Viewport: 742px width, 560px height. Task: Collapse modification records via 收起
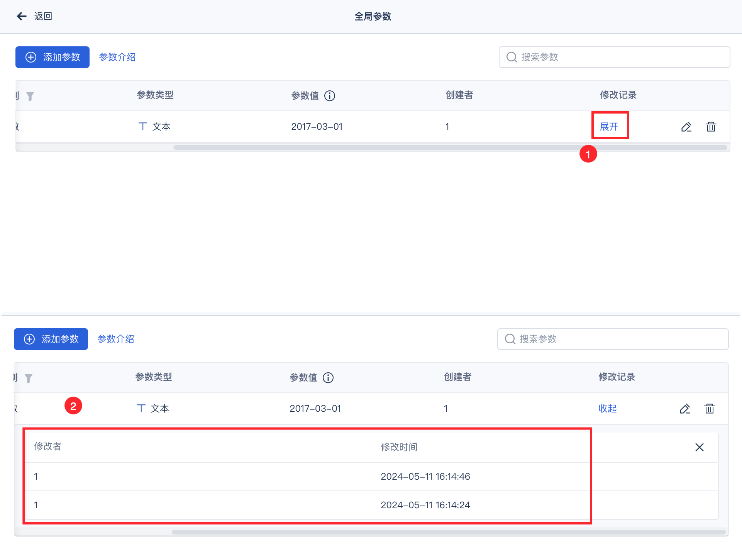pyautogui.click(x=608, y=409)
